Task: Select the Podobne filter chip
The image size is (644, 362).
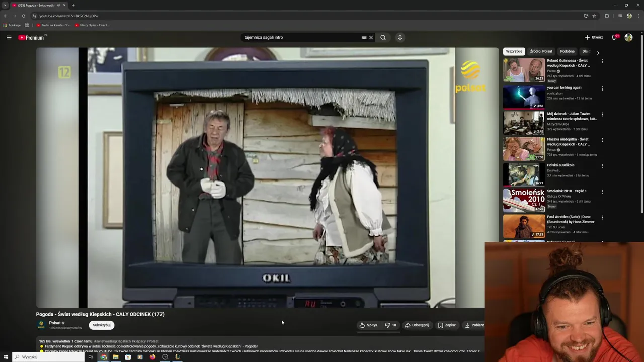Action: (567, 51)
